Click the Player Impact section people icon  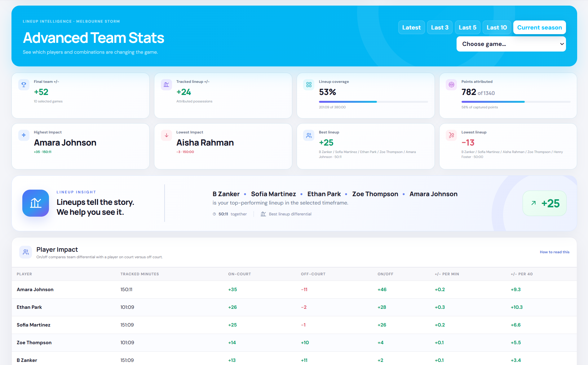tap(26, 252)
